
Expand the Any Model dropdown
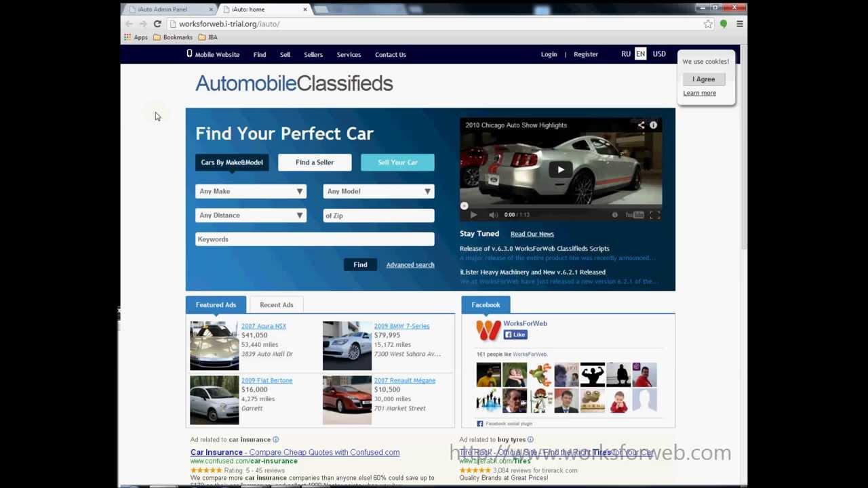[x=378, y=191]
